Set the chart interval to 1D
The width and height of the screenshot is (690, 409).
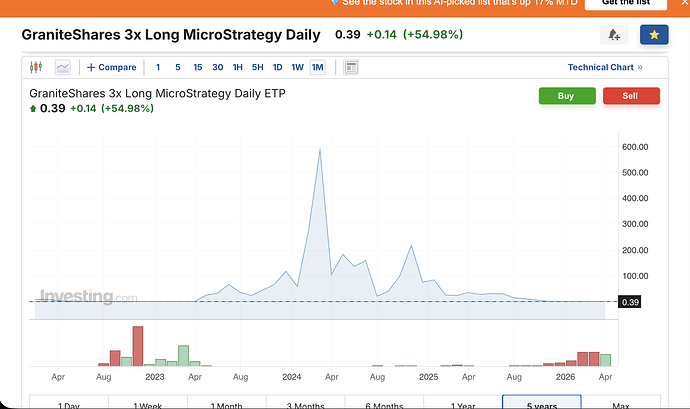[277, 67]
